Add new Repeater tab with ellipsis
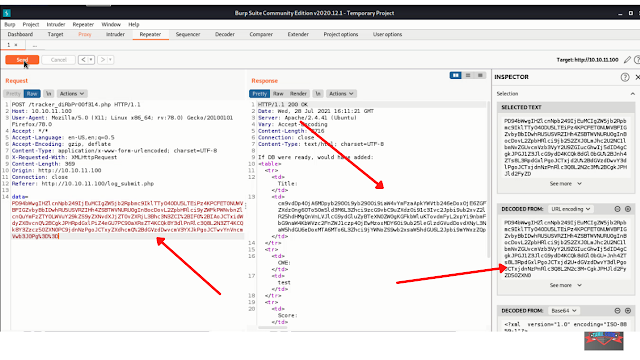Viewport: 640px width, 360px height. tap(35, 45)
